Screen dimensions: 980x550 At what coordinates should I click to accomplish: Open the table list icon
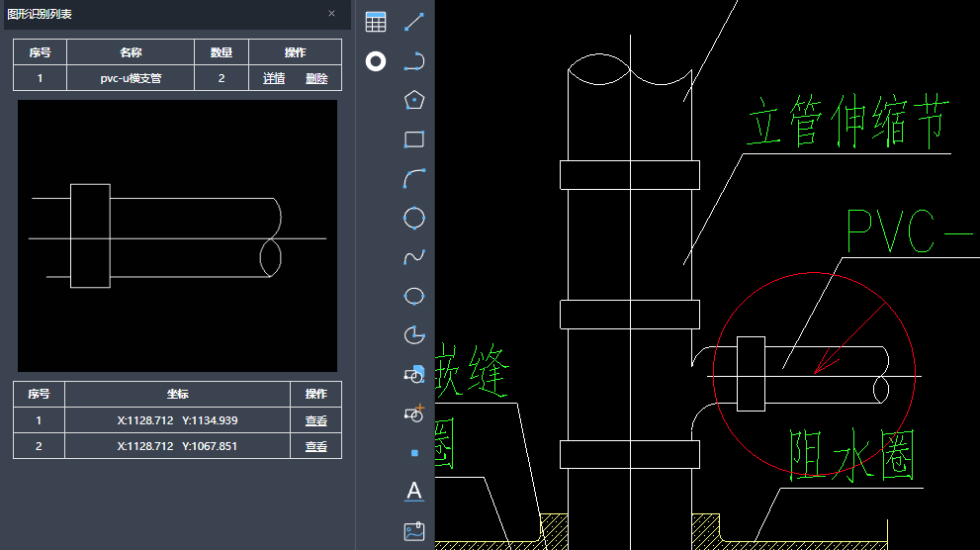tap(376, 22)
